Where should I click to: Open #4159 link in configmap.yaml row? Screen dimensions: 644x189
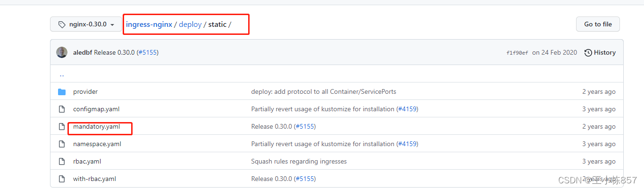pos(407,109)
